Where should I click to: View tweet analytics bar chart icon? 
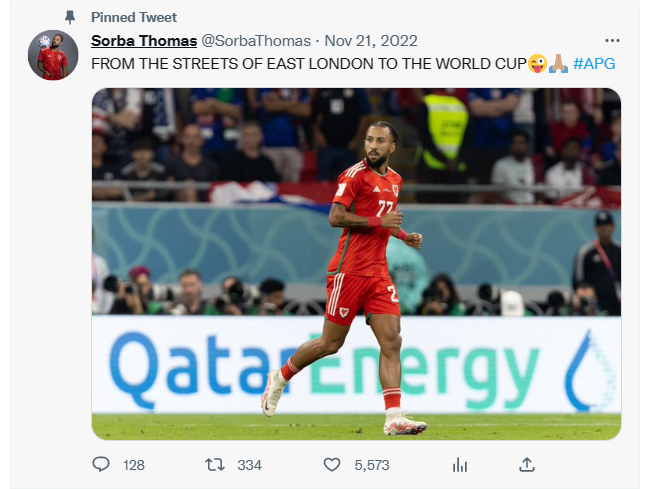click(460, 465)
